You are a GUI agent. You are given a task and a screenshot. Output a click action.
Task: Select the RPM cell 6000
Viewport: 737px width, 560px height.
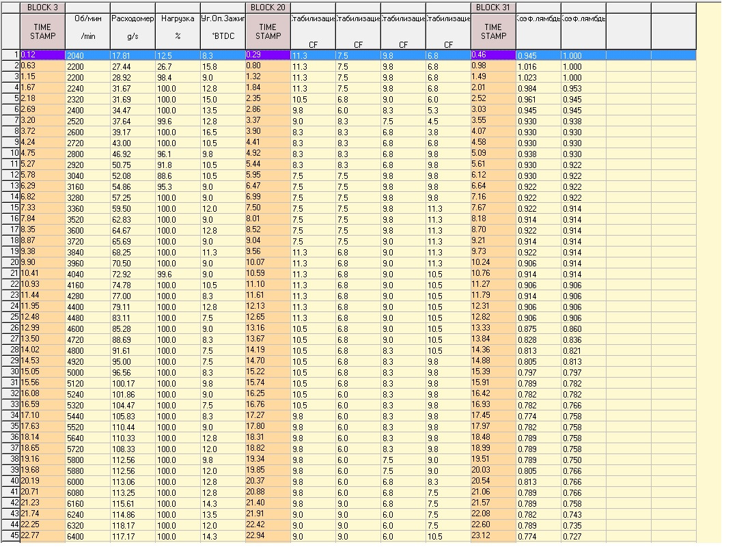[87, 482]
